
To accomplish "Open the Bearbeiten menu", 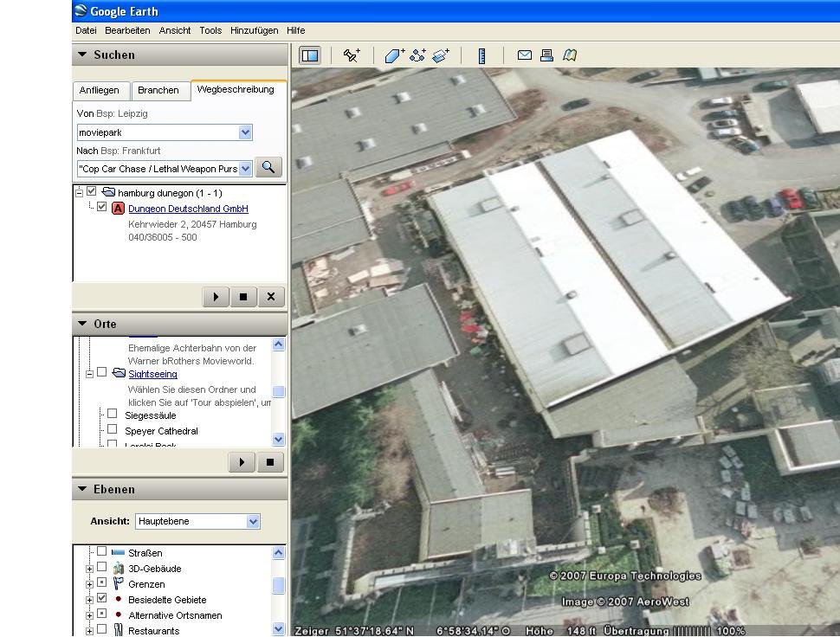I will (x=127, y=30).
